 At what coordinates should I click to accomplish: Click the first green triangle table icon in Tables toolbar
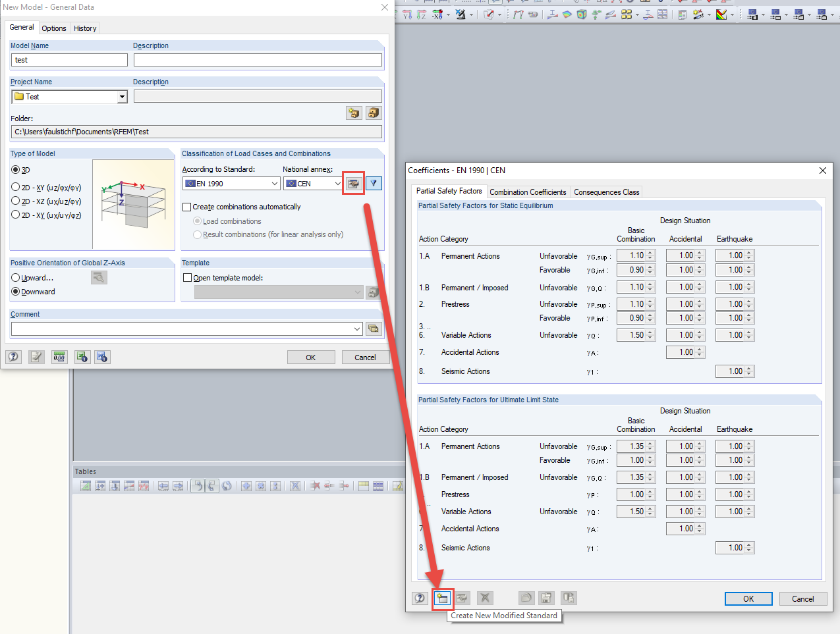(x=86, y=487)
